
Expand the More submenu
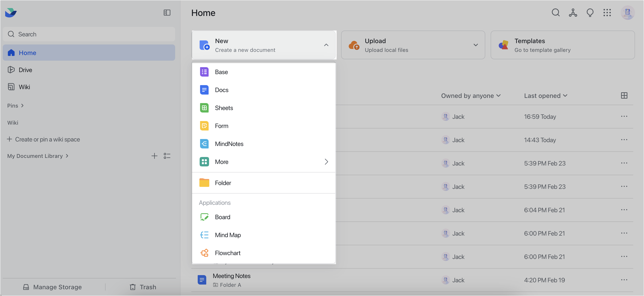click(263, 162)
